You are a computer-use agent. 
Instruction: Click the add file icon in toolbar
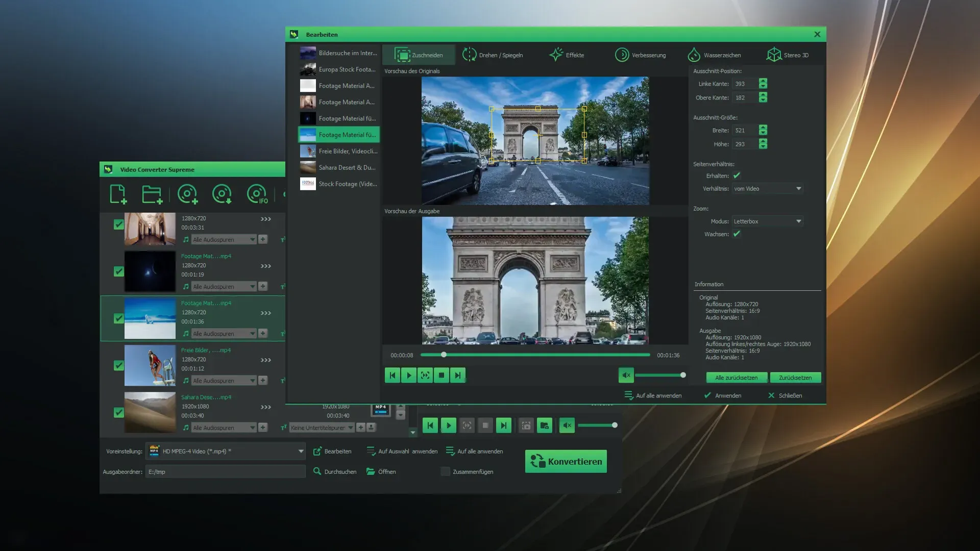118,194
